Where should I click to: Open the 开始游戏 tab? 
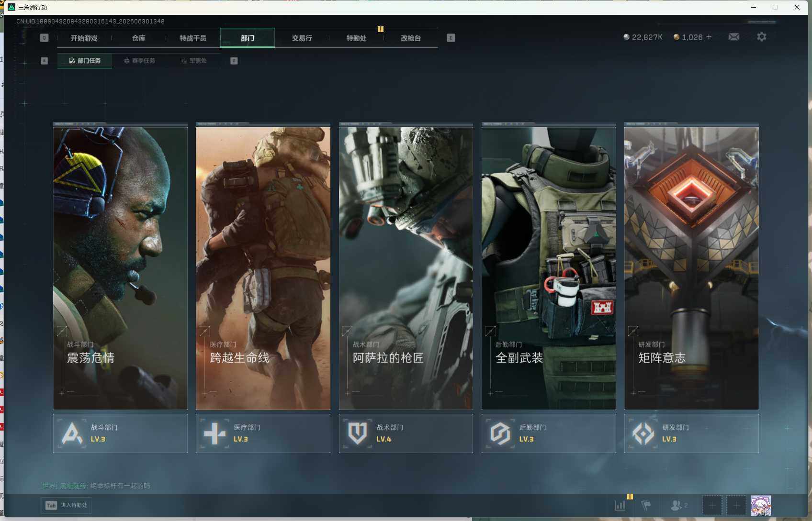(x=84, y=38)
